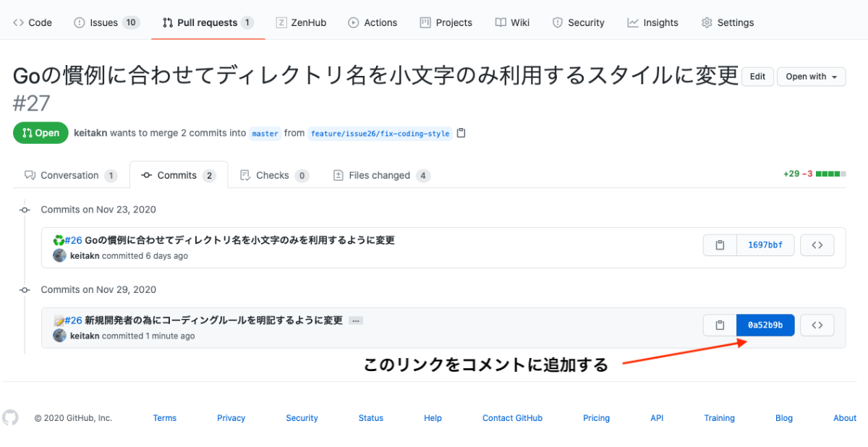868x447 pixels.
Task: Click keitakn avatar on the Nov 29 commit
Action: (x=59, y=336)
